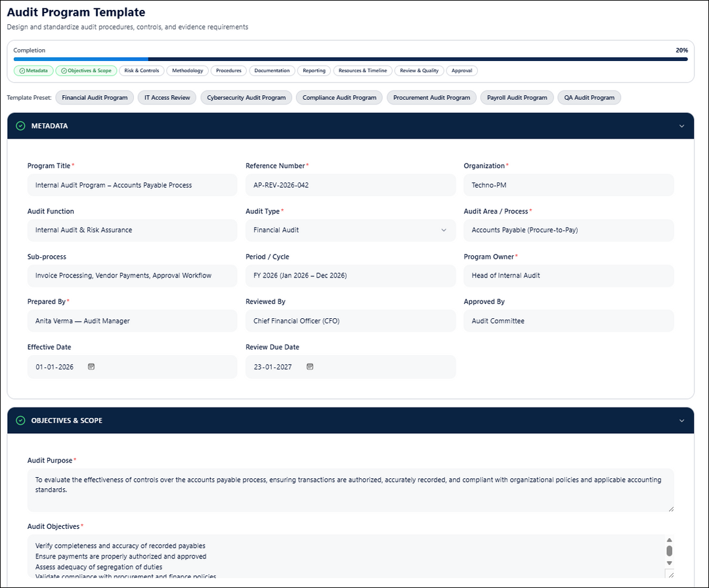Jump to Reporting step chip
This screenshot has height=588, width=709.
point(314,70)
